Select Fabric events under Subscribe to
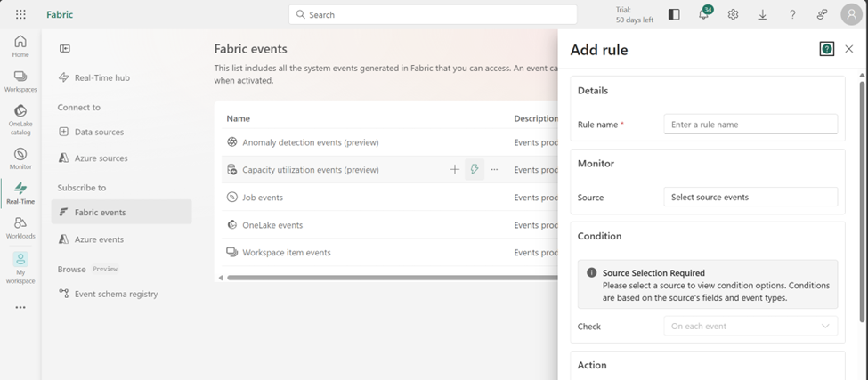868x380 pixels. tap(121, 212)
